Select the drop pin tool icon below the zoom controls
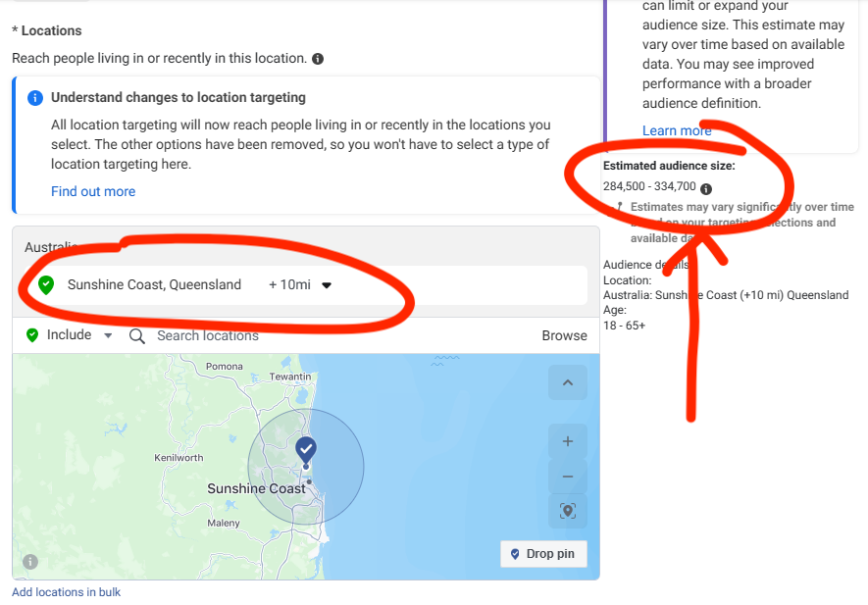 click(x=567, y=511)
